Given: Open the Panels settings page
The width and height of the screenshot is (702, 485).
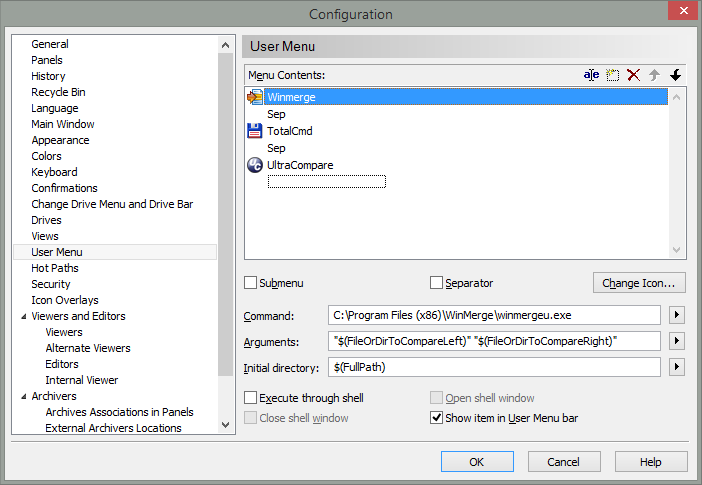Looking at the screenshot, I should click(x=47, y=60).
